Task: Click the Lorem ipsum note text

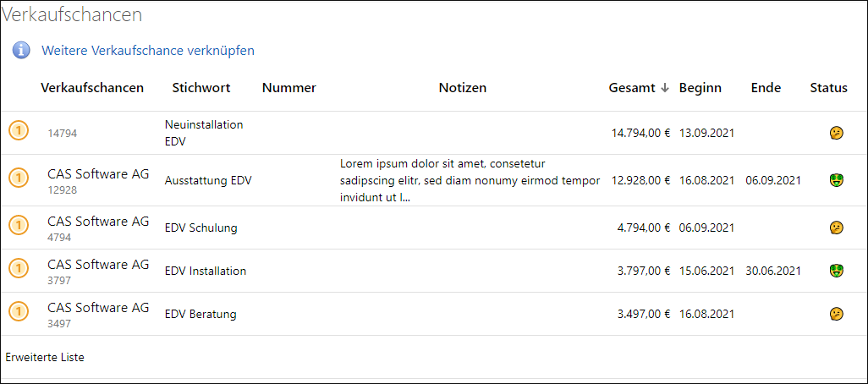Action: [x=470, y=180]
